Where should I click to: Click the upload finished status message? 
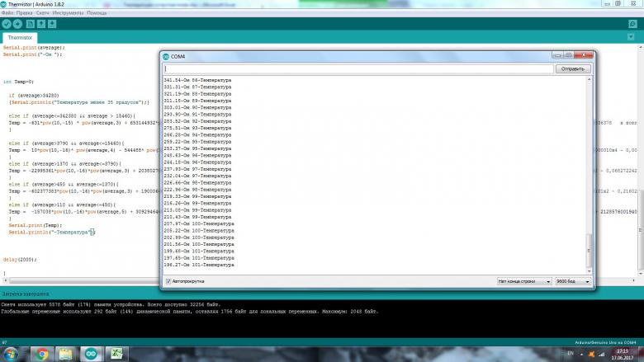[x=26, y=294]
